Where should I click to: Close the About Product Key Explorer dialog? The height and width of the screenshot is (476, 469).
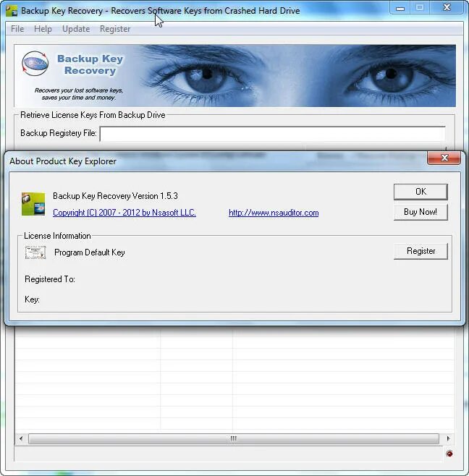(x=444, y=158)
